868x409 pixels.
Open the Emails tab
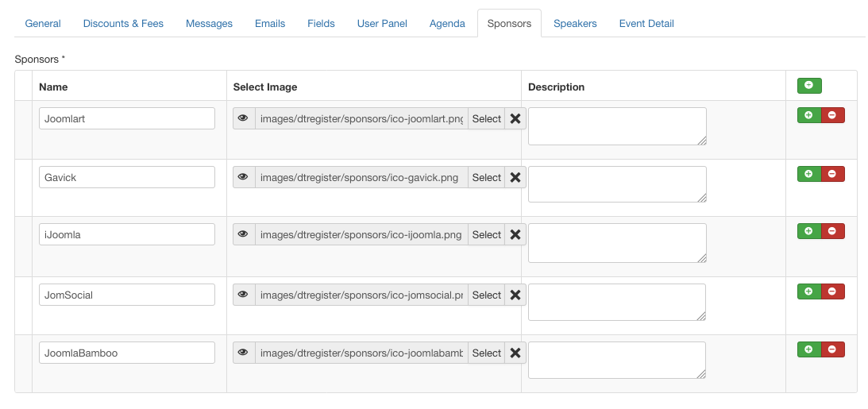[x=270, y=23]
